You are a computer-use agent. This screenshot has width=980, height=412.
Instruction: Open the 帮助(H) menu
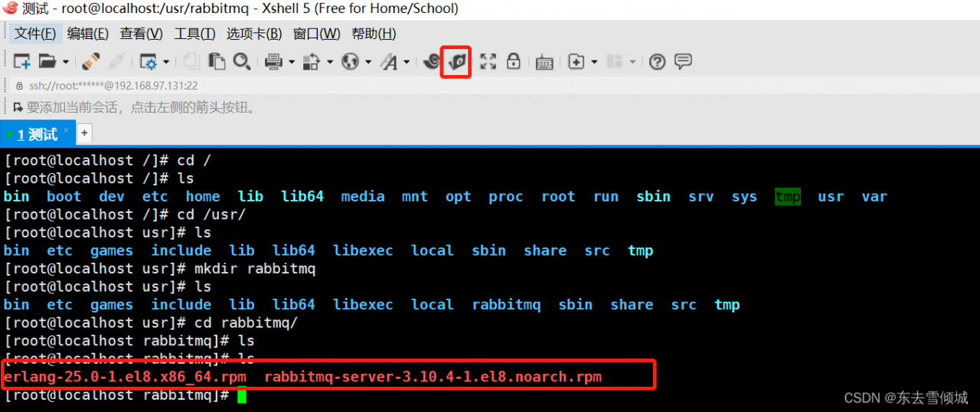(x=374, y=34)
